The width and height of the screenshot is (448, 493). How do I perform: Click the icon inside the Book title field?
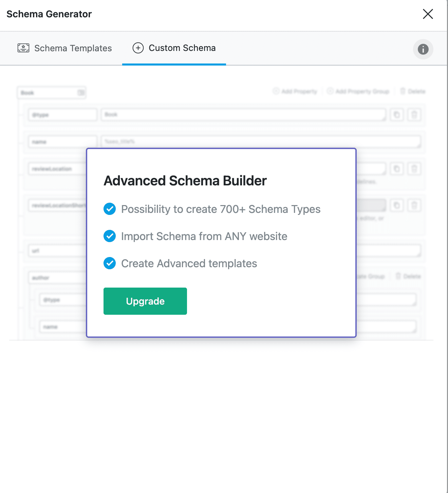pyautogui.click(x=81, y=93)
